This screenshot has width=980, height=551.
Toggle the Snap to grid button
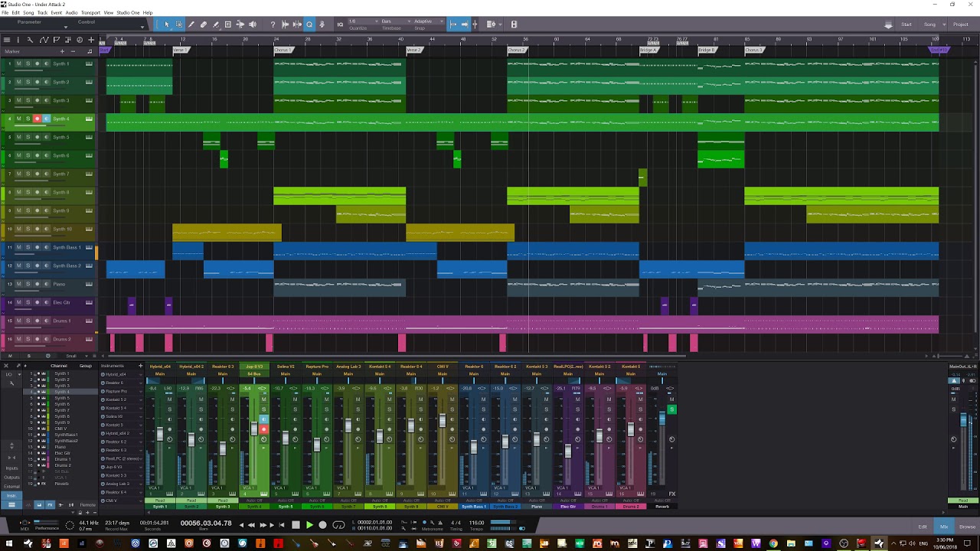(453, 24)
